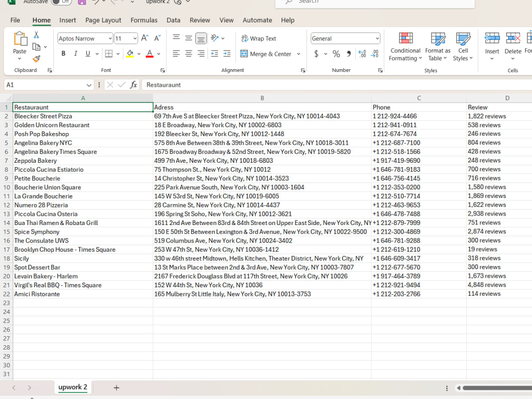Viewport: 532px width, 399px height.
Task: Toggle italic formatting
Action: (76, 54)
